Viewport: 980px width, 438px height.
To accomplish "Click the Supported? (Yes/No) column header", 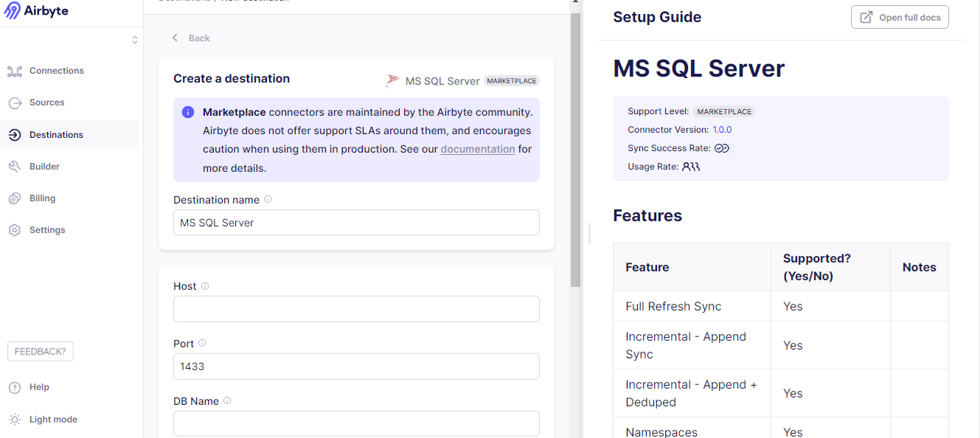I will (831, 267).
